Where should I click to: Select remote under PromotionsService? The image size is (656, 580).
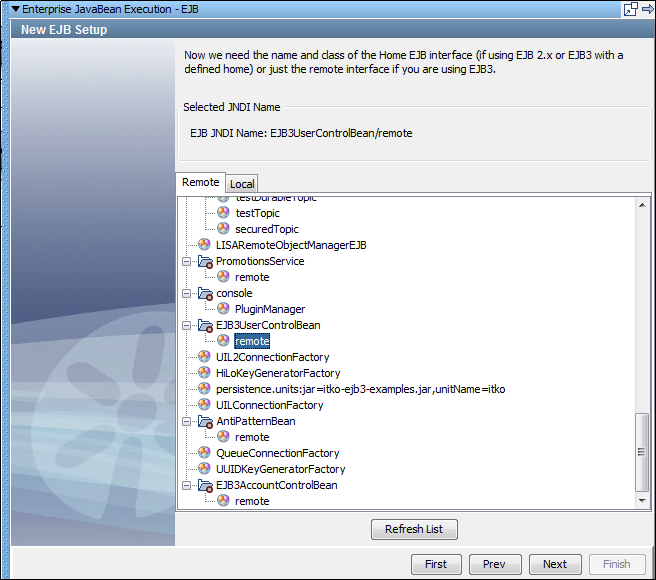252,277
